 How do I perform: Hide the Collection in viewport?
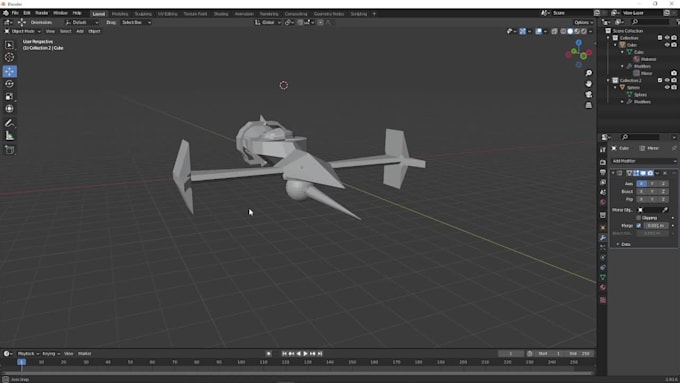(x=667, y=38)
